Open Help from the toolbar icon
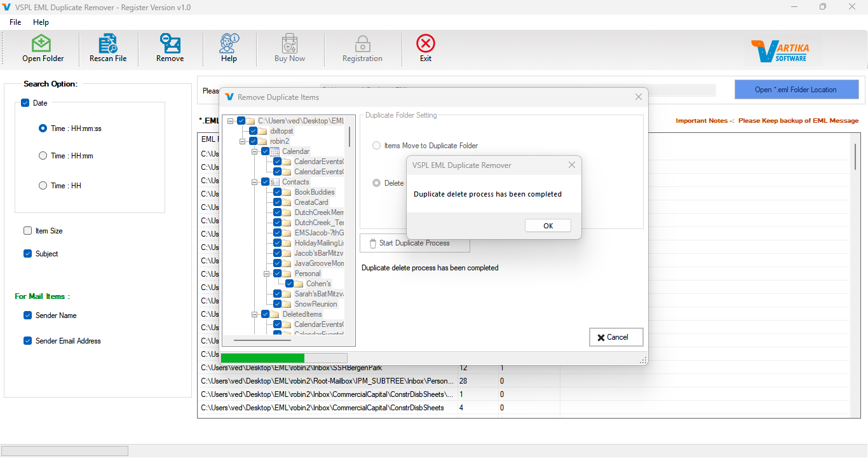 pyautogui.click(x=229, y=44)
